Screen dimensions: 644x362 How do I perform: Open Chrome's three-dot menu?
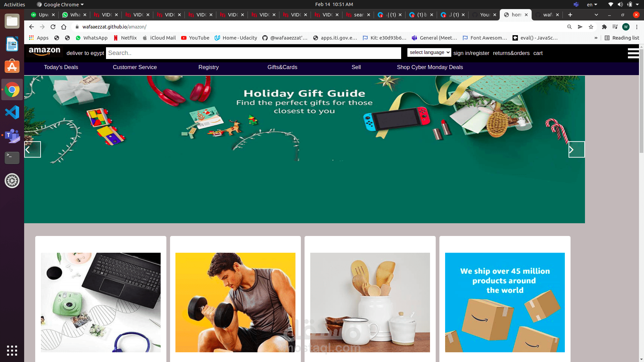637,27
